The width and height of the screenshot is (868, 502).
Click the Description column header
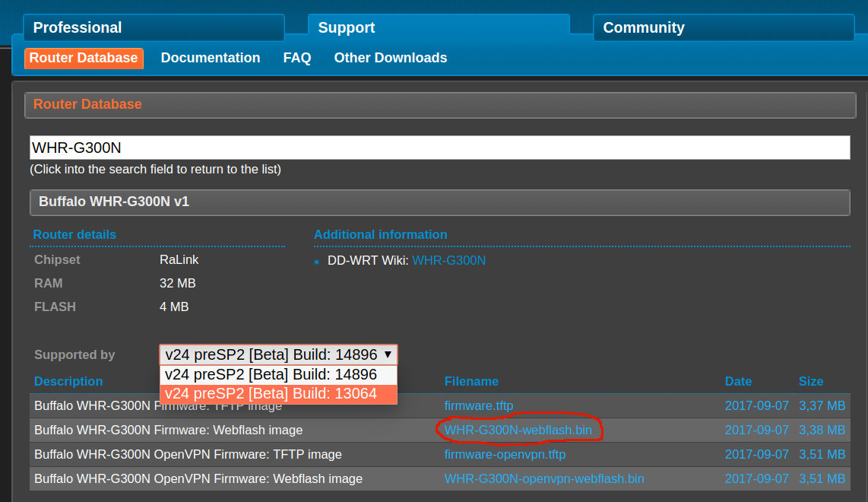(x=68, y=381)
